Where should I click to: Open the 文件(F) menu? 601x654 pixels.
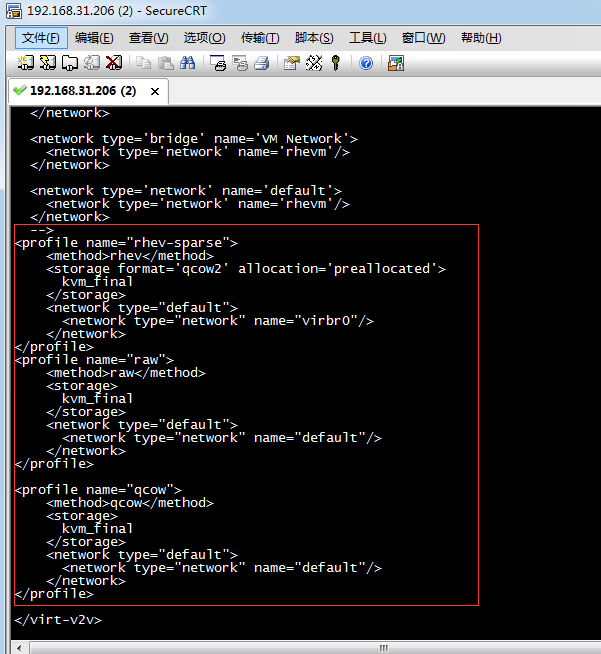pyautogui.click(x=41, y=38)
